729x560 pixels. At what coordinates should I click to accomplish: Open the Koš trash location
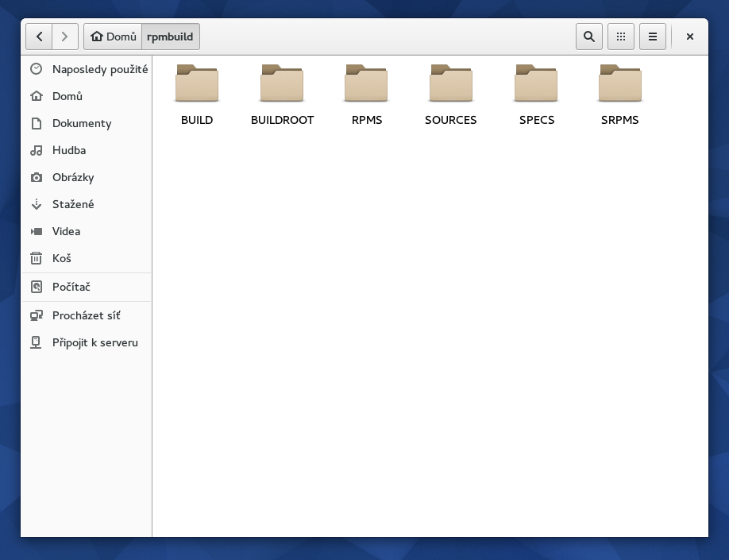[x=61, y=258]
